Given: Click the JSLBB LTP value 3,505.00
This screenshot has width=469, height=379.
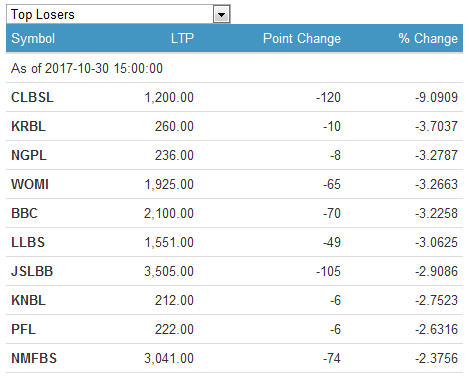Looking at the screenshot, I should pos(169,271).
